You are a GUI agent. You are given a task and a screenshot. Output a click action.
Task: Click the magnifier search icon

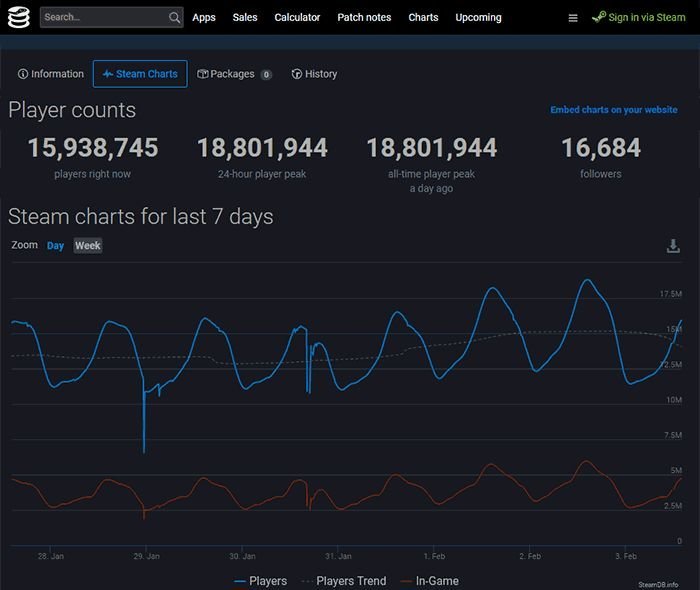(175, 17)
